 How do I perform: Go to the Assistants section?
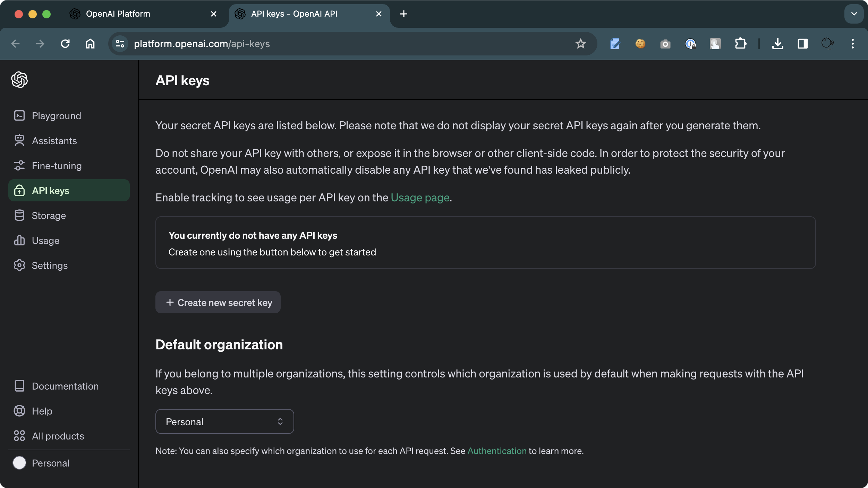tap(54, 141)
